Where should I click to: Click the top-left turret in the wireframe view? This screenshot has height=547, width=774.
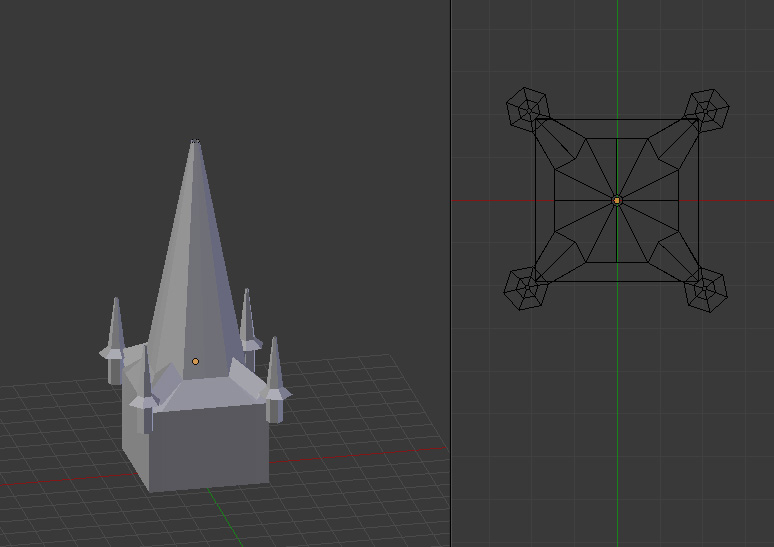click(528, 110)
